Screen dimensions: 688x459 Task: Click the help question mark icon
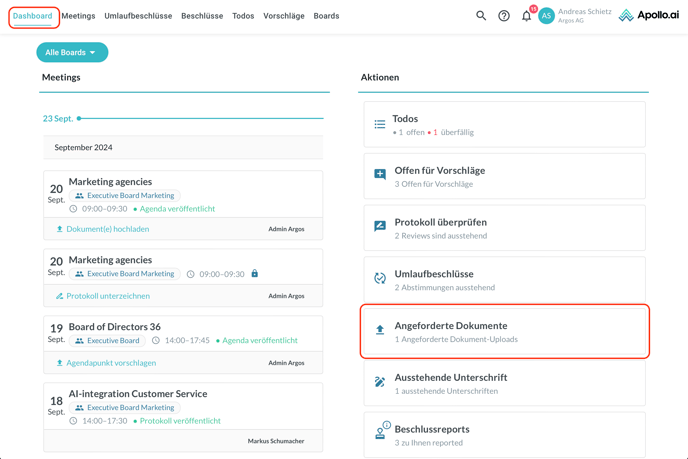pyautogui.click(x=504, y=16)
